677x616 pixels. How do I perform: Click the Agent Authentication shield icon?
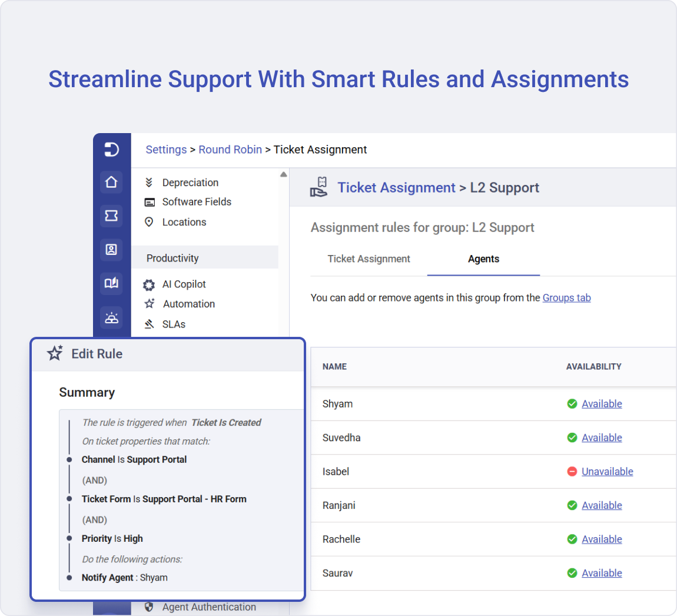149,607
